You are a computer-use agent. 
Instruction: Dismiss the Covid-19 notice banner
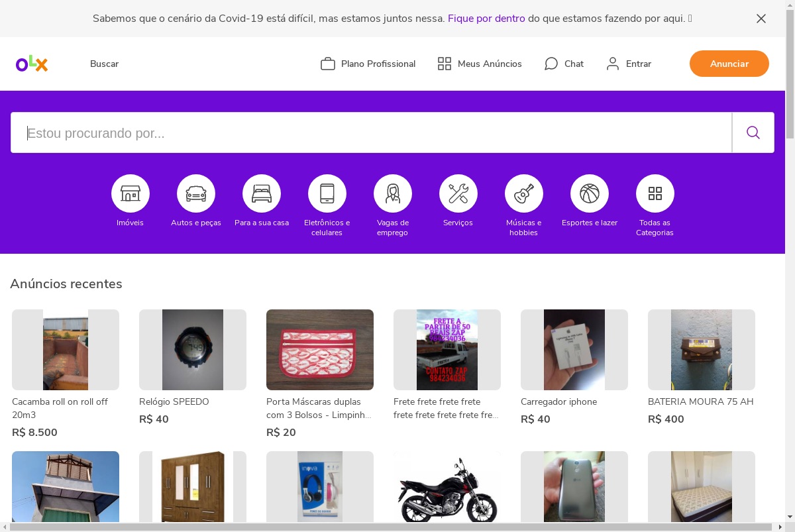coord(761,19)
